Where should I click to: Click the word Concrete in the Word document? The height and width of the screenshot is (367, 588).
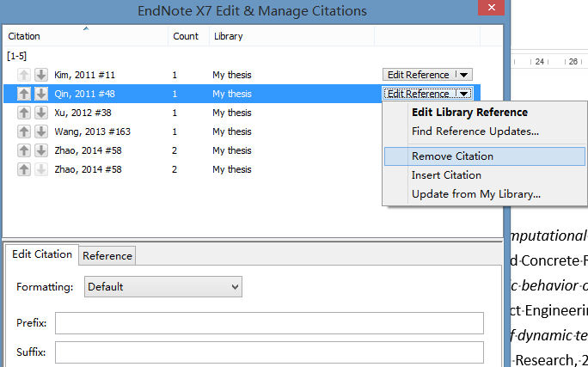pyautogui.click(x=550, y=261)
